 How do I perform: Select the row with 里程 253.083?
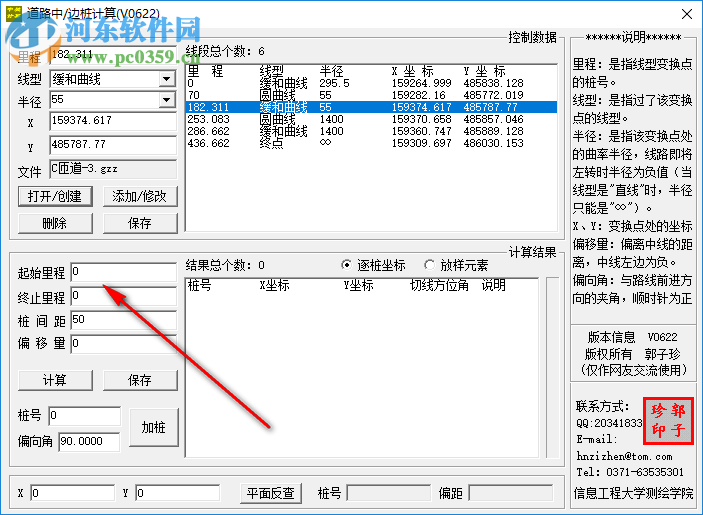coord(371,119)
